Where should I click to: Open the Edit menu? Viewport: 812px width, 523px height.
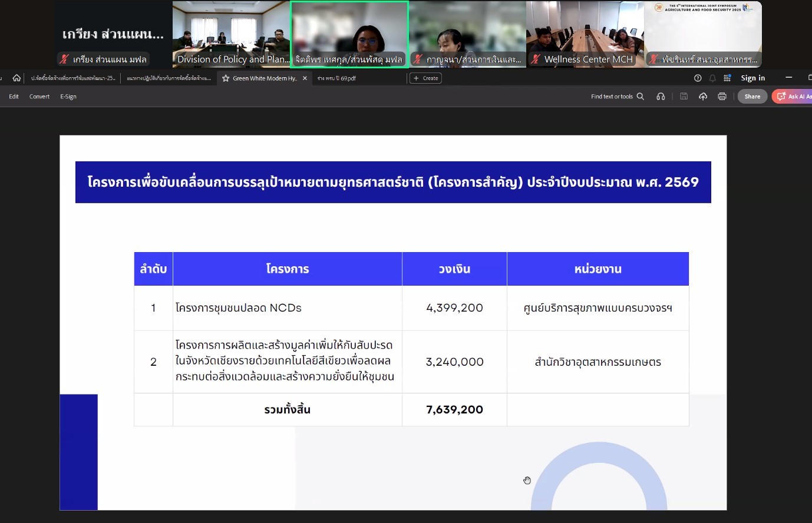(14, 97)
